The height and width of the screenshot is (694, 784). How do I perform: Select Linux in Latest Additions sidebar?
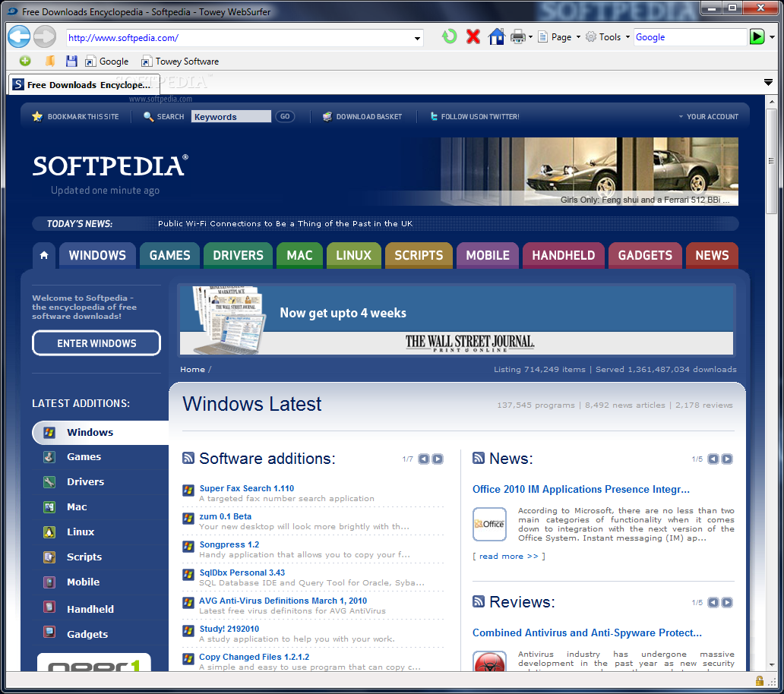[x=81, y=532]
